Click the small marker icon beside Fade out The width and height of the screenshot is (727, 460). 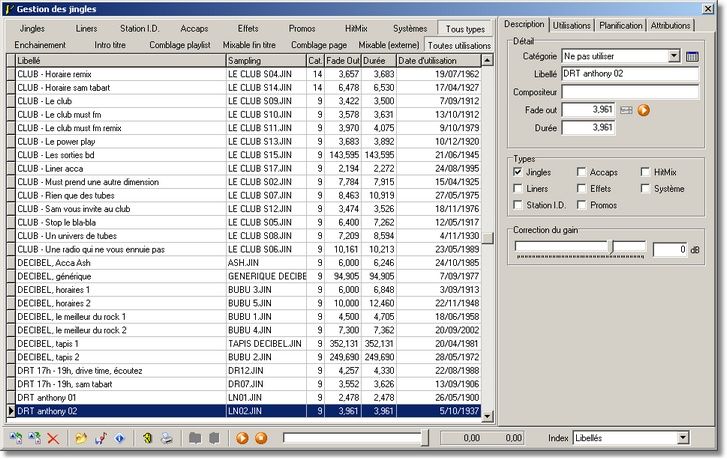[x=626, y=110]
